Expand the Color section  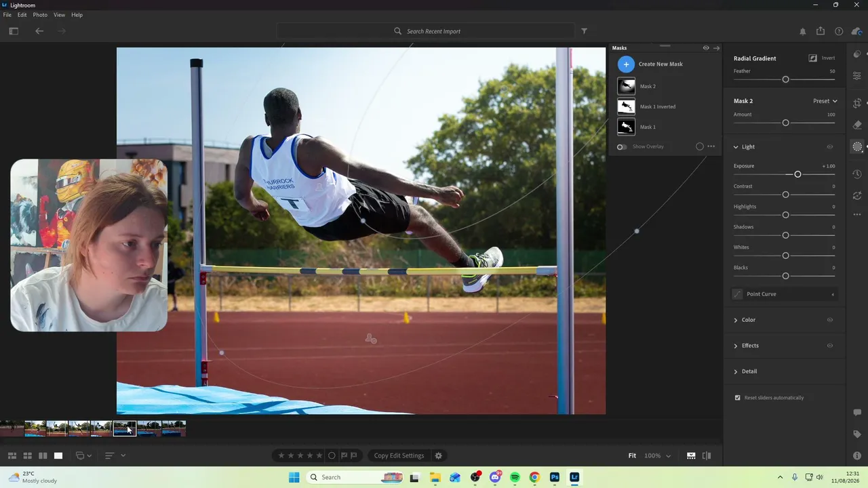[736, 320]
